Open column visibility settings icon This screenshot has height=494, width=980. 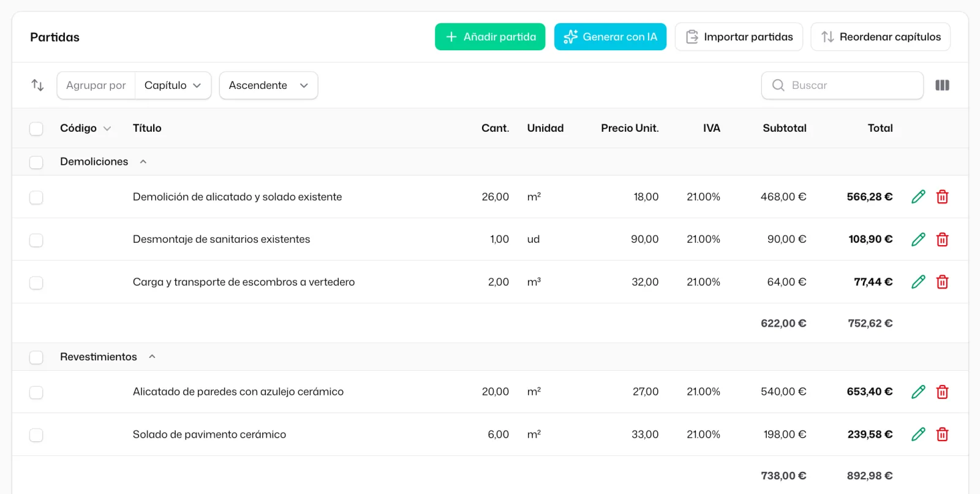pyautogui.click(x=942, y=85)
